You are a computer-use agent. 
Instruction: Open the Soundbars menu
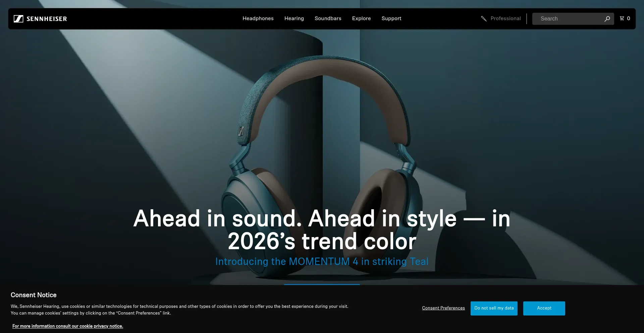(x=328, y=18)
